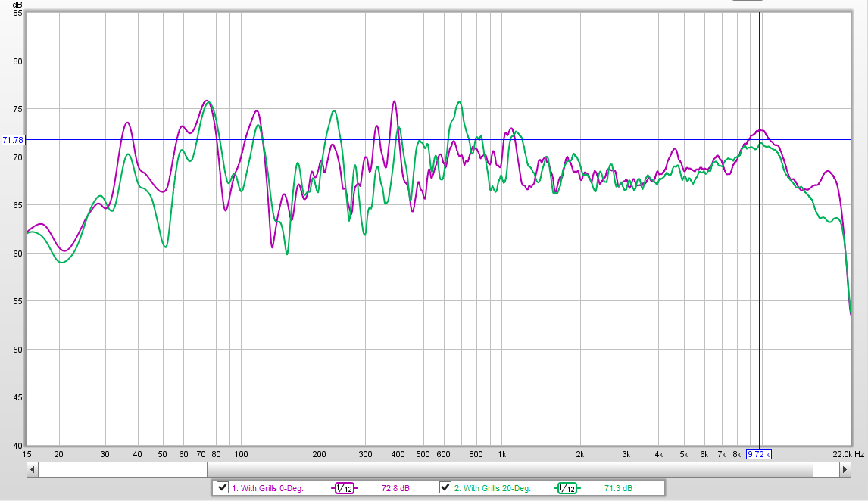Click the scrollbar right arrow button
868x501 pixels.
pyautogui.click(x=845, y=469)
